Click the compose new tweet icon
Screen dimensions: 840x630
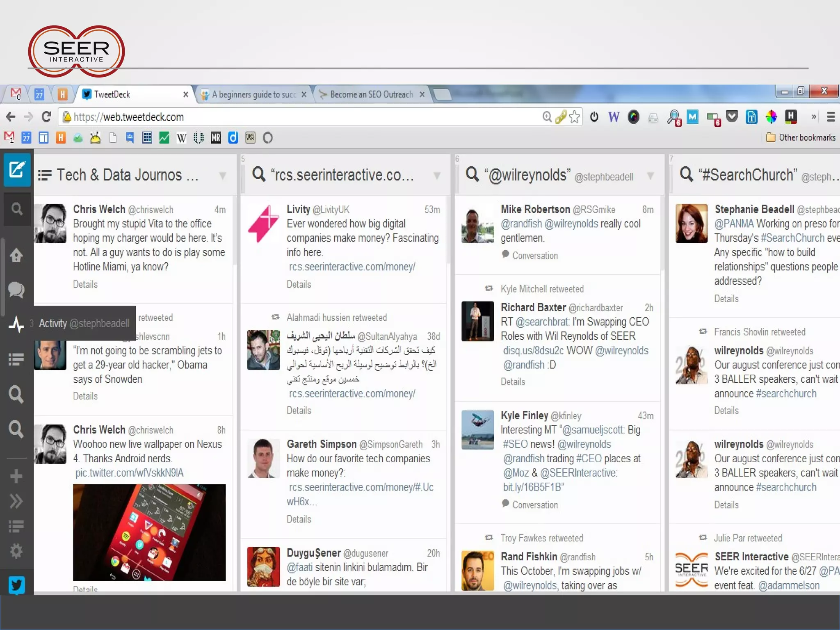pos(17,169)
